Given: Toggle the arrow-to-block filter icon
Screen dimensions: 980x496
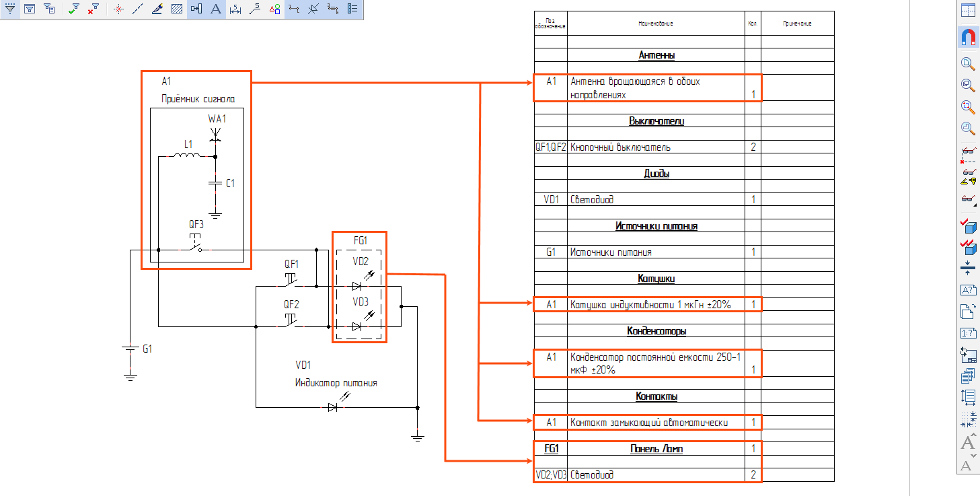Looking at the screenshot, I should point(196,9).
